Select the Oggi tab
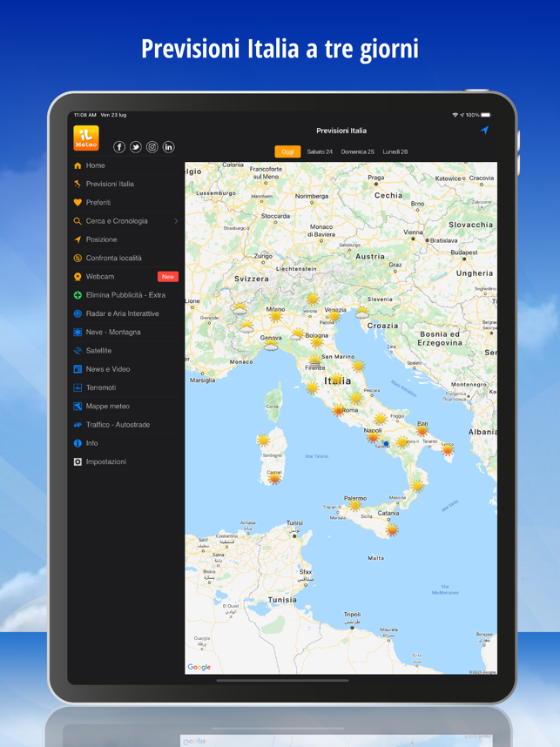 (x=288, y=151)
